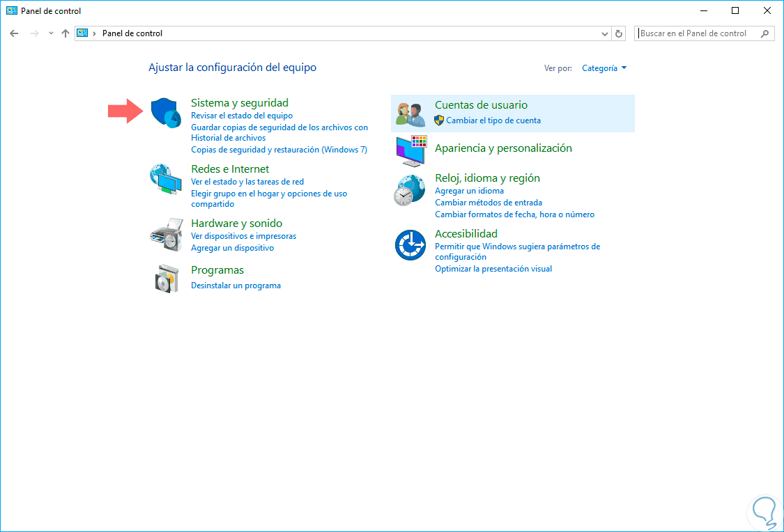784x532 pixels.
Task: Click the refresh button beside the address bar
Action: click(x=619, y=33)
